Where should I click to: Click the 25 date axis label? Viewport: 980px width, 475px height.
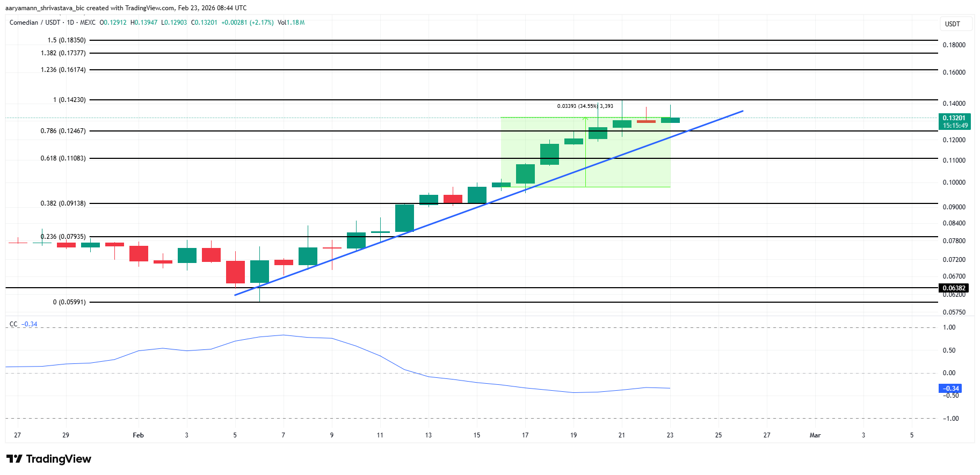tap(718, 435)
